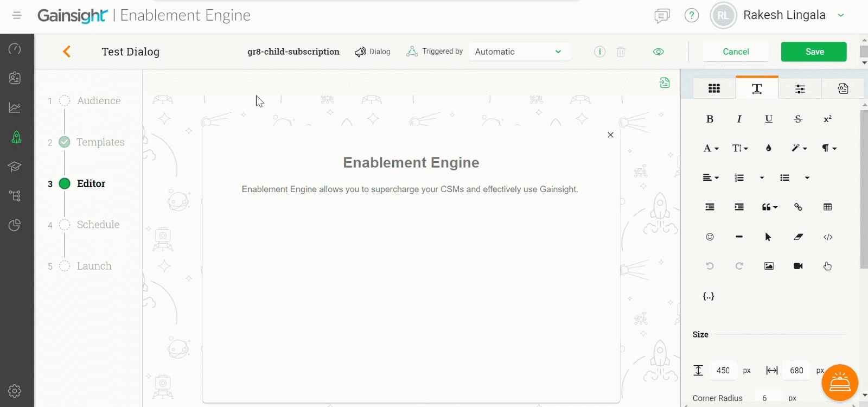
Task: Expand the Rakesh Lingala user menu
Action: pyautogui.click(x=841, y=15)
